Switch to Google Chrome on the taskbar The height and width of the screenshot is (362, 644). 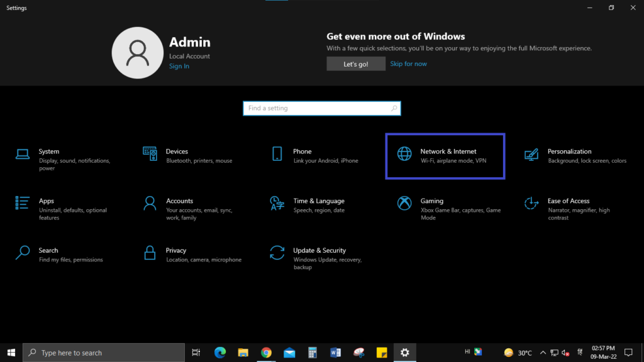(266, 353)
